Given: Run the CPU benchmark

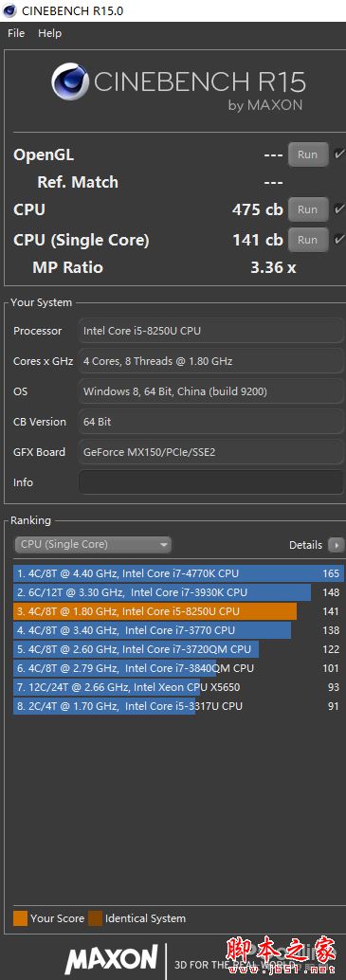Looking at the screenshot, I should pos(308,209).
